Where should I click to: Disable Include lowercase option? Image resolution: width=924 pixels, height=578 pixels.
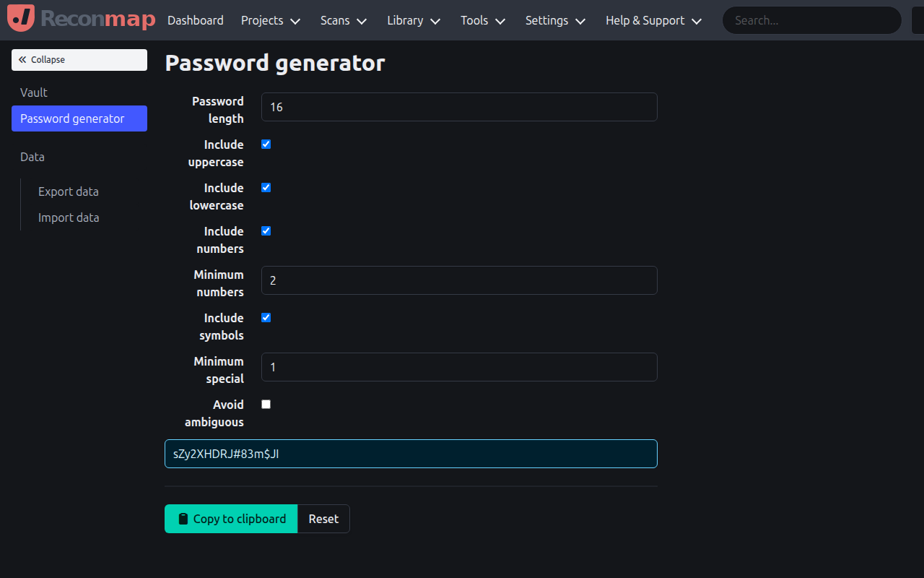click(266, 187)
